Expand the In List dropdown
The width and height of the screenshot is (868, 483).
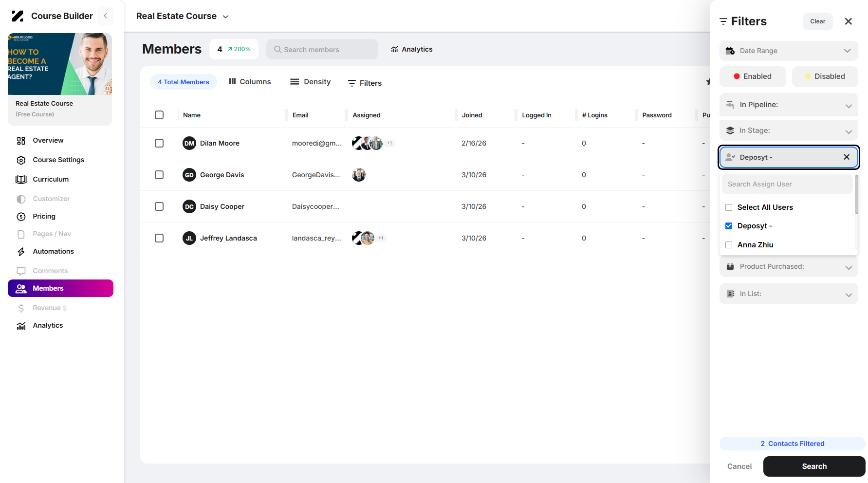[x=789, y=294]
